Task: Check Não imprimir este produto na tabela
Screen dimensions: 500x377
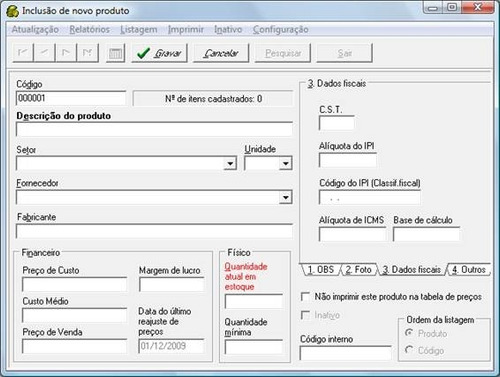Action: click(305, 296)
